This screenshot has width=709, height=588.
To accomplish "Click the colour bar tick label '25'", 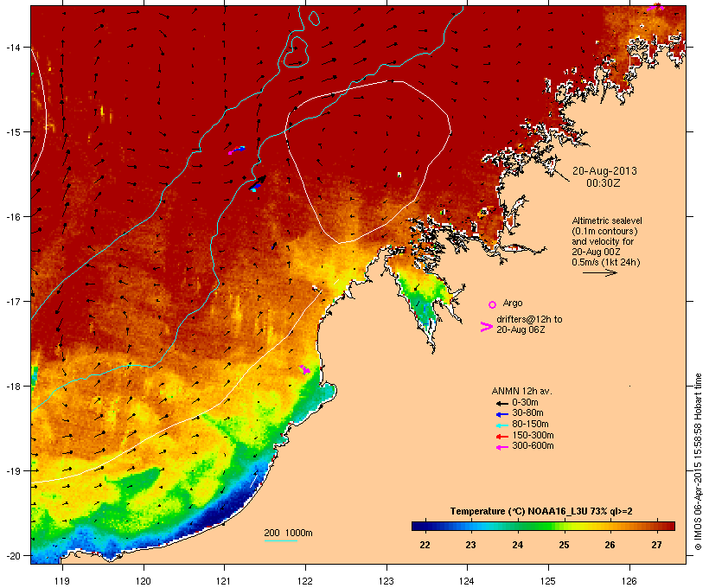I will click(564, 545).
